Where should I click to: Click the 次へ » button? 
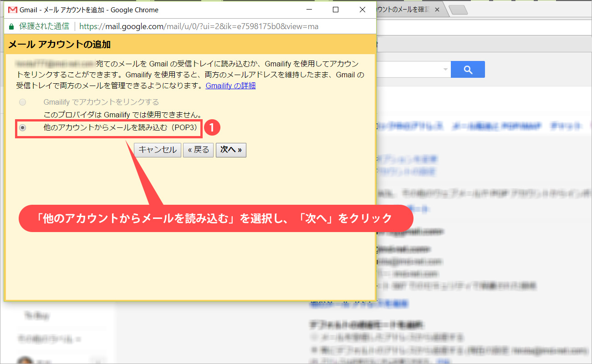[231, 150]
